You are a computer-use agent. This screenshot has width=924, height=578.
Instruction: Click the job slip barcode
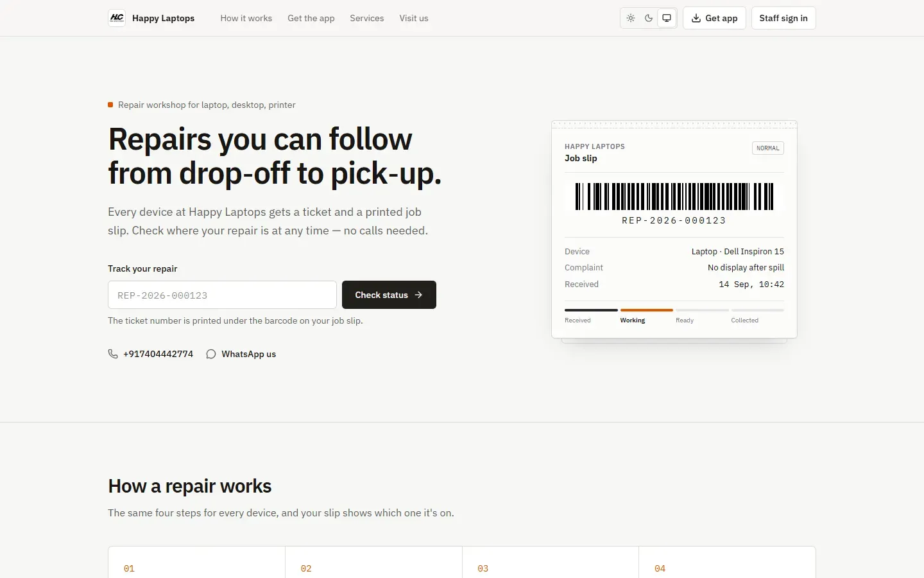point(674,197)
